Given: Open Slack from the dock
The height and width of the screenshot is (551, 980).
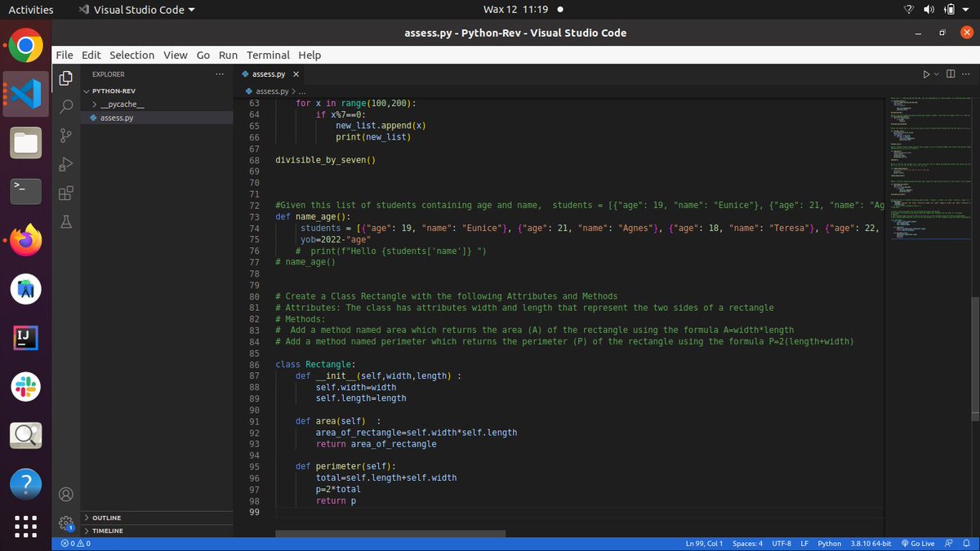Looking at the screenshot, I should (25, 385).
